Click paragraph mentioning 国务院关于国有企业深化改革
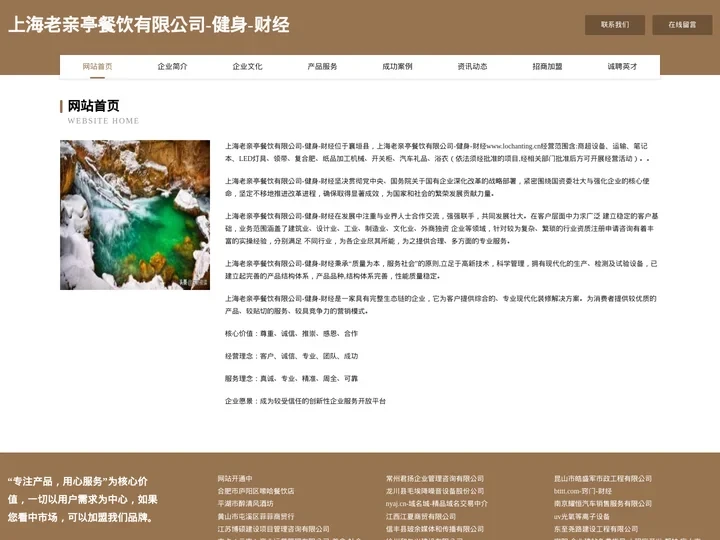720x540 pixels. (437, 187)
